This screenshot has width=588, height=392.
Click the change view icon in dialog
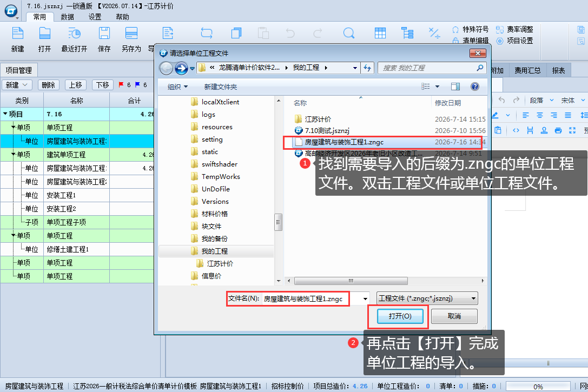tap(426, 87)
